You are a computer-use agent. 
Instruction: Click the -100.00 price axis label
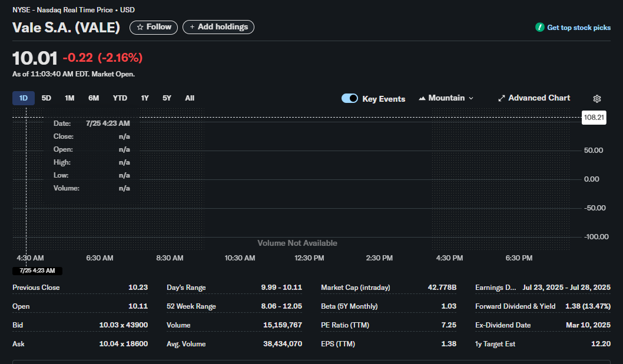tap(596, 237)
